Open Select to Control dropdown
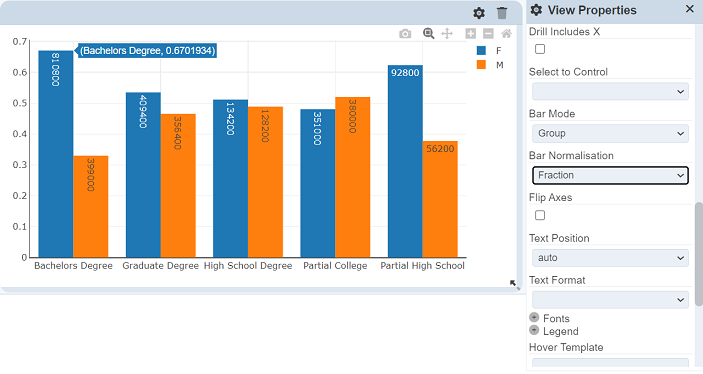This screenshot has width=703, height=374. 610,91
